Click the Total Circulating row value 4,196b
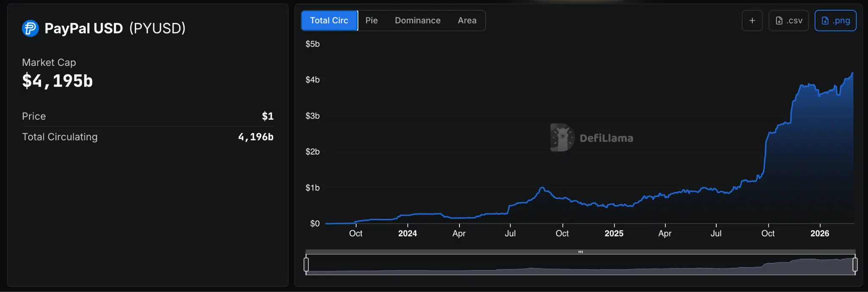 pyautogui.click(x=255, y=137)
